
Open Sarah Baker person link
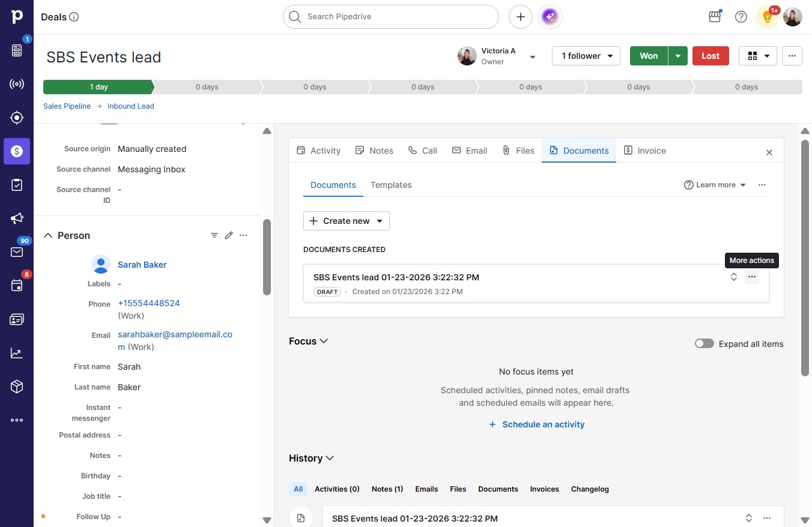coord(142,265)
